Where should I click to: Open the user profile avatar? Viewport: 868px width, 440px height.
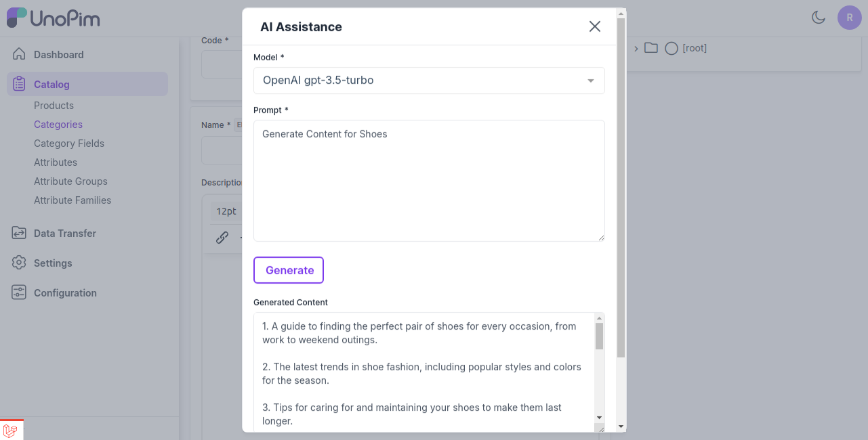(x=849, y=18)
